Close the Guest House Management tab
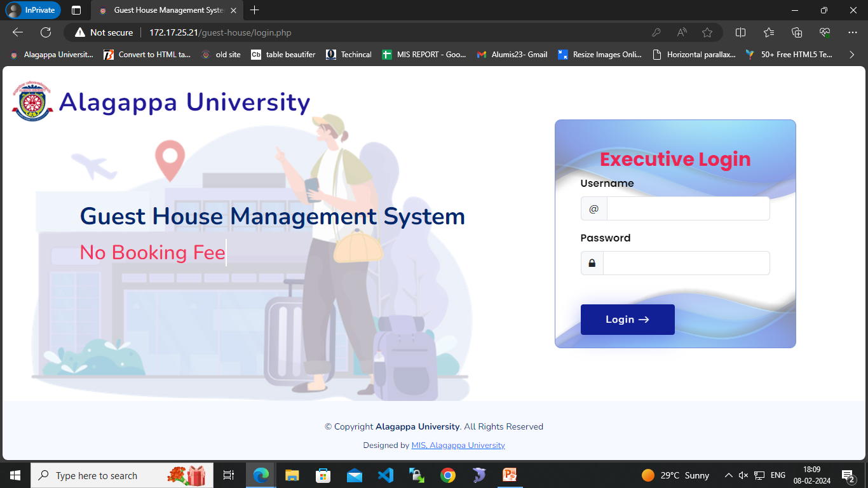 pos(234,10)
